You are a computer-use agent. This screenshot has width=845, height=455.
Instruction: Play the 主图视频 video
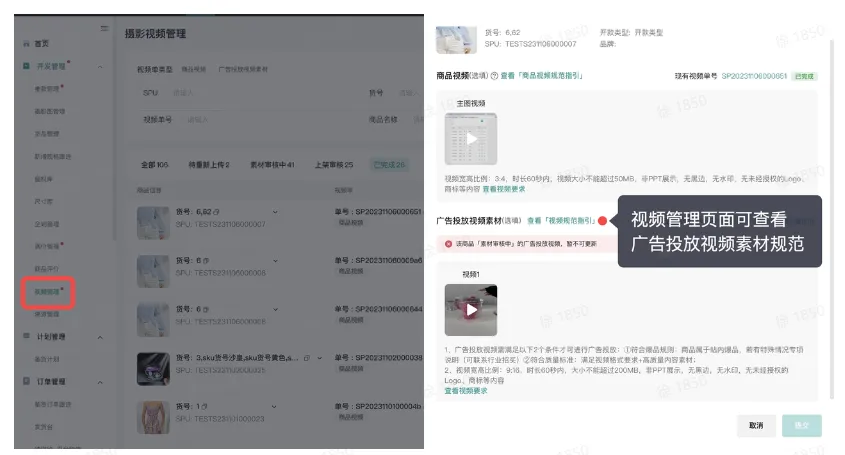tap(471, 139)
